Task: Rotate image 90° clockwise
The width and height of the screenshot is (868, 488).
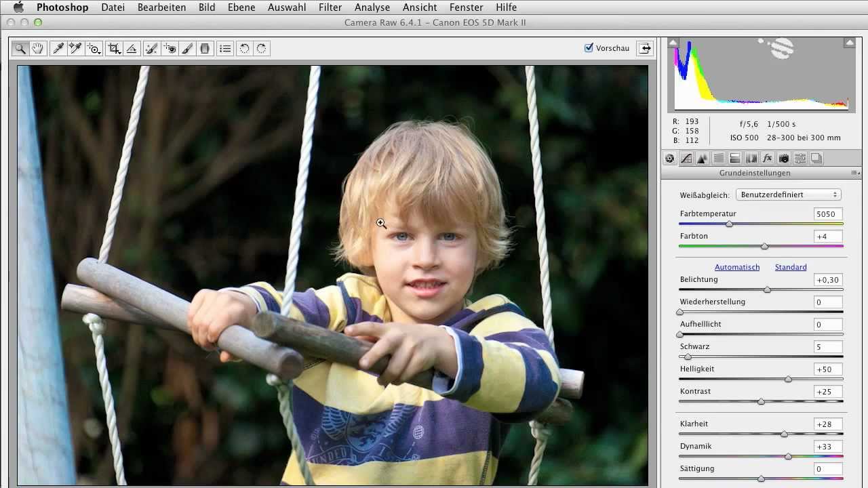Action: pos(261,48)
